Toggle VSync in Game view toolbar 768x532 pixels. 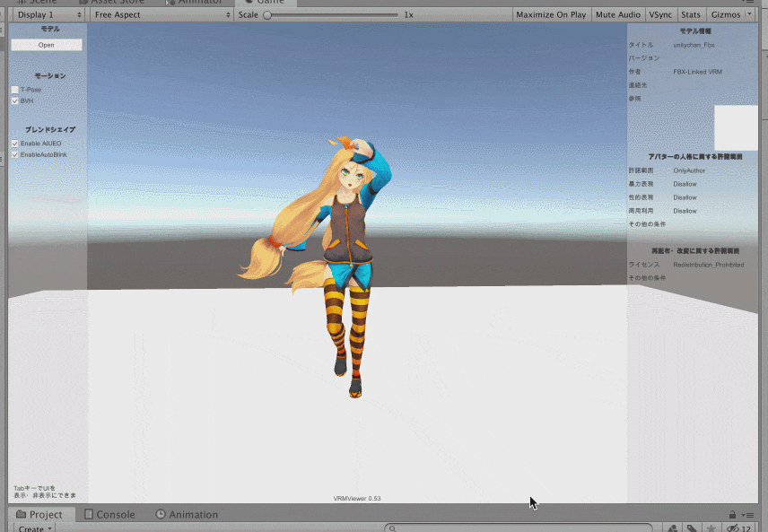tap(660, 14)
